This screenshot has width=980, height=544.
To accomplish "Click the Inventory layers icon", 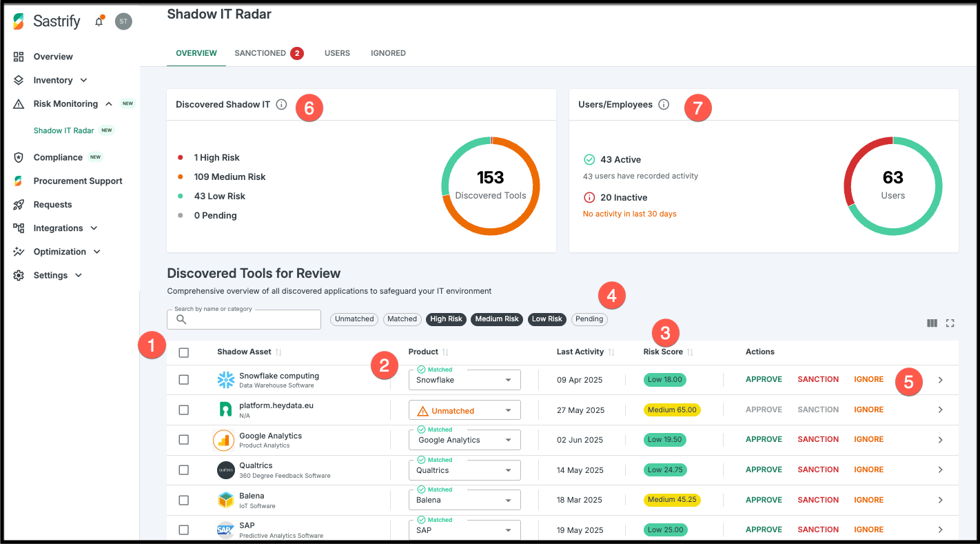I will click(x=19, y=80).
